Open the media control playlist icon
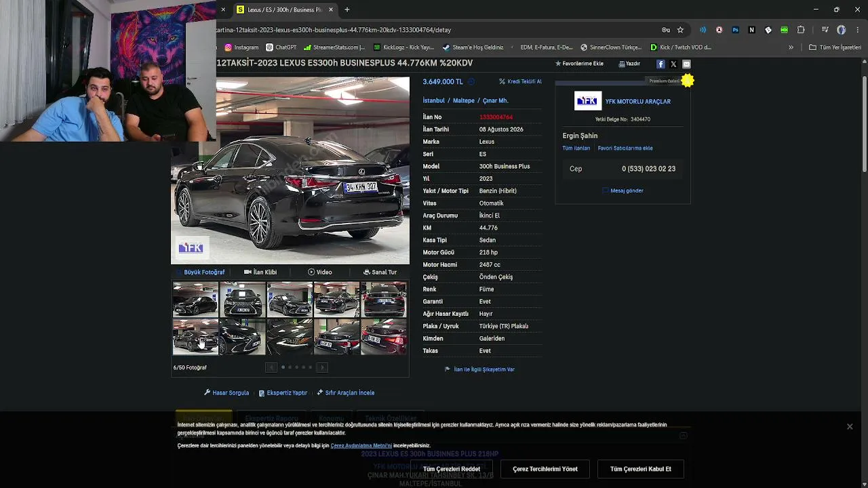Screen dimensions: 868x488 click(x=825, y=30)
